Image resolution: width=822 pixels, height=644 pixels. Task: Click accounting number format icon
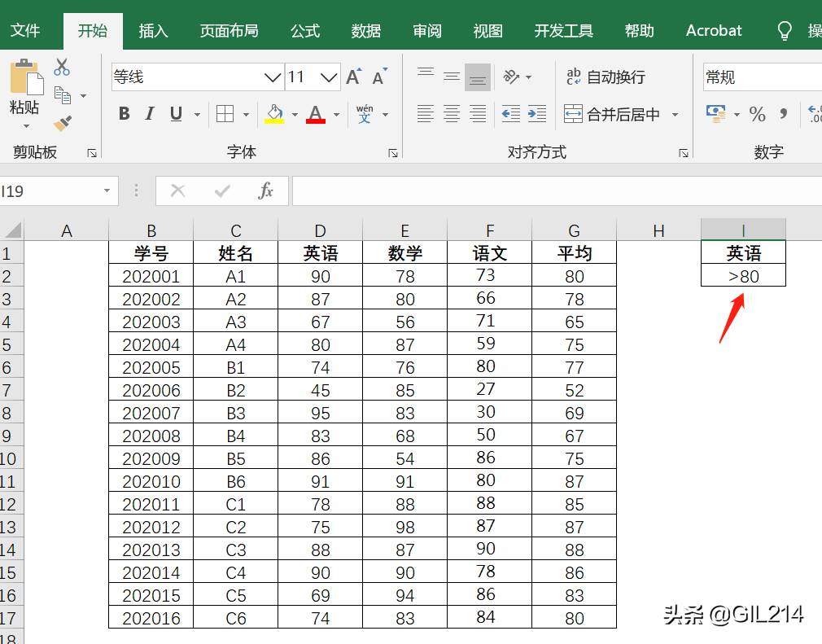point(716,113)
